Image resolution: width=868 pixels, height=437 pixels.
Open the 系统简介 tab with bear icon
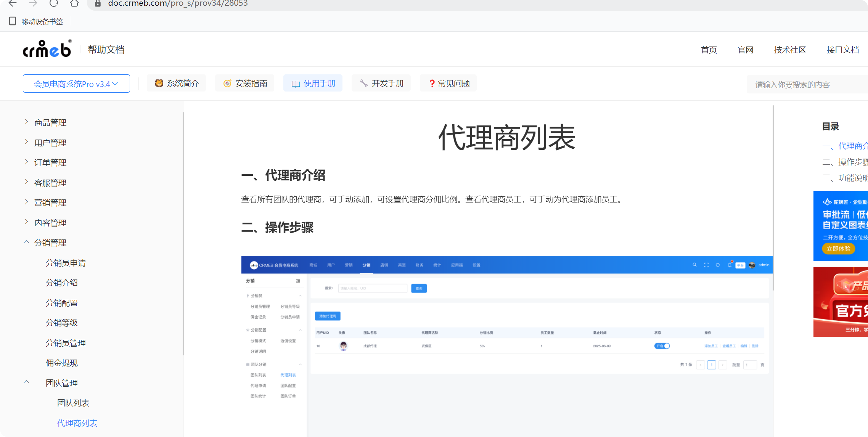[x=177, y=83]
